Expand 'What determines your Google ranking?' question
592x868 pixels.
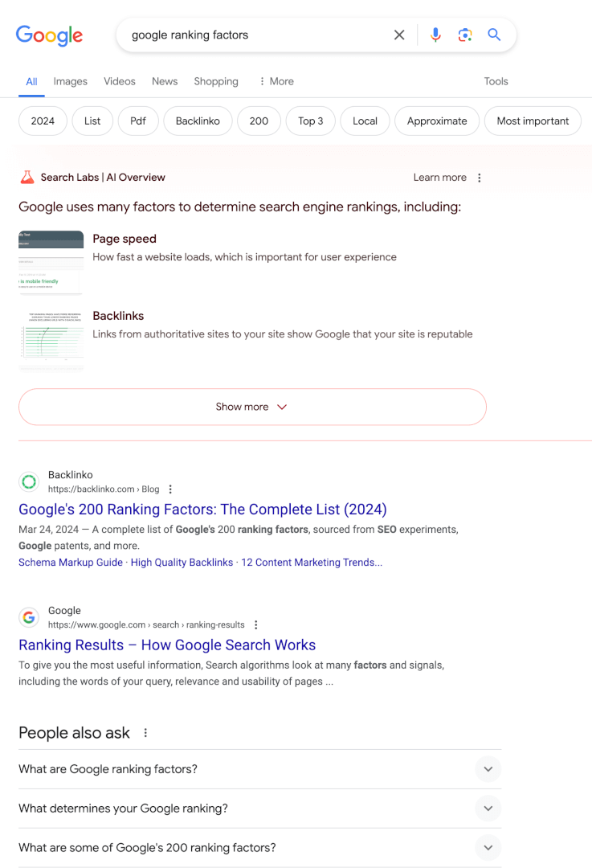(260, 809)
